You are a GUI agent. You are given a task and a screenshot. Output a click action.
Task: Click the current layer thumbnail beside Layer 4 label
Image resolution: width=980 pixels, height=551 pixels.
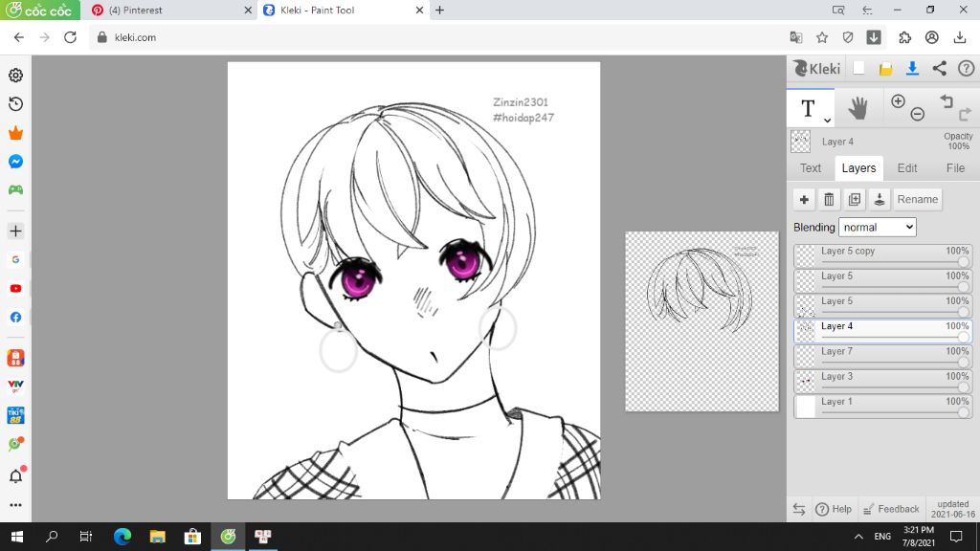(801, 142)
